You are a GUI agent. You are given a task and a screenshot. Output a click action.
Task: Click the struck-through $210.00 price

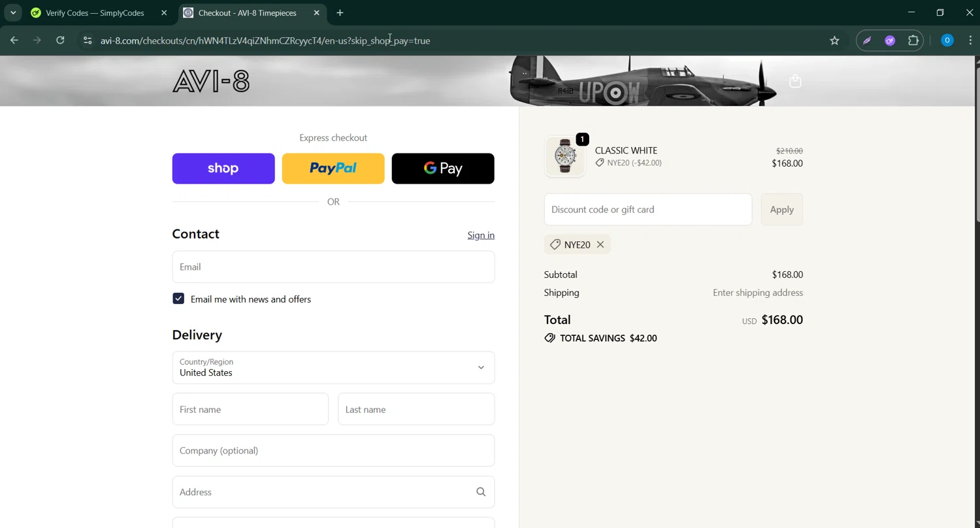789,151
